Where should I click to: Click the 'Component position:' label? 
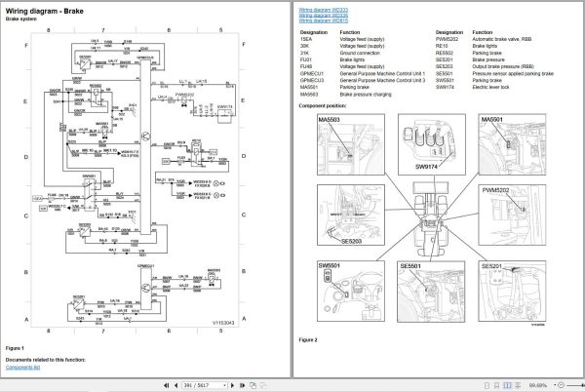coord(323,106)
